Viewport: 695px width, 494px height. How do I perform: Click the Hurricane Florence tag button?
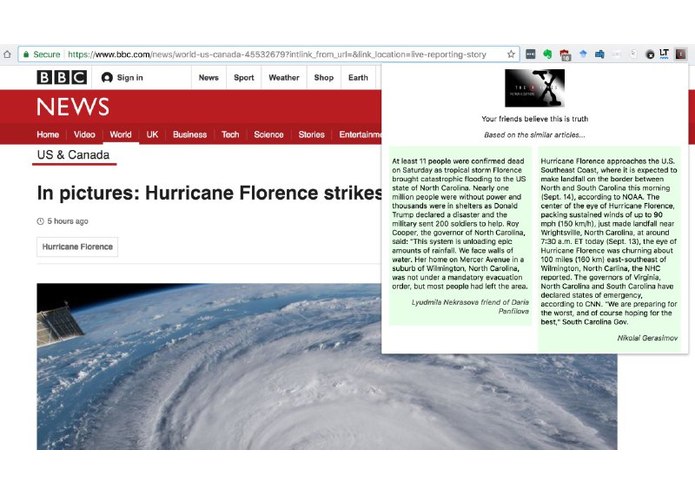(x=78, y=247)
